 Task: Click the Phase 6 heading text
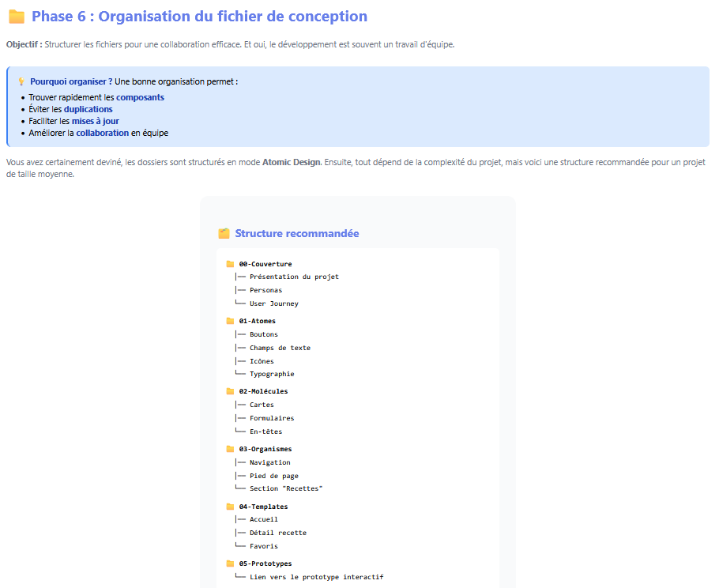click(x=199, y=17)
